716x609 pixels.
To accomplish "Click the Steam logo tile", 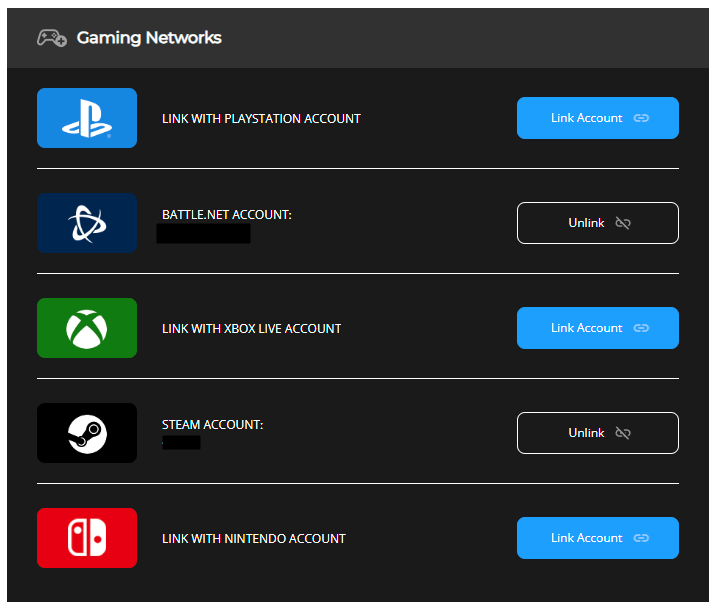I will (x=87, y=433).
